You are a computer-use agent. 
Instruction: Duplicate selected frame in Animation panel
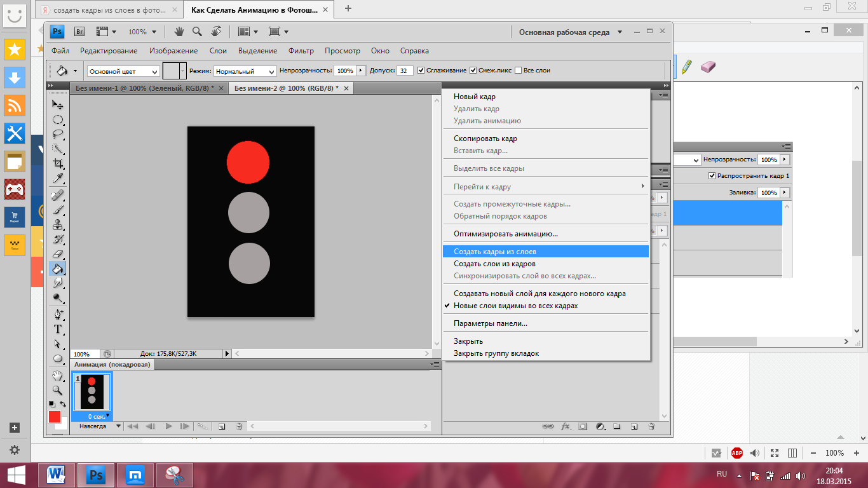click(x=222, y=426)
